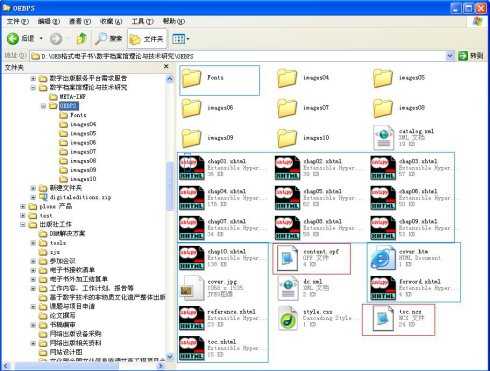This screenshot has height=371, width=490.
Task: Go up one folder level
Action: (x=82, y=39)
